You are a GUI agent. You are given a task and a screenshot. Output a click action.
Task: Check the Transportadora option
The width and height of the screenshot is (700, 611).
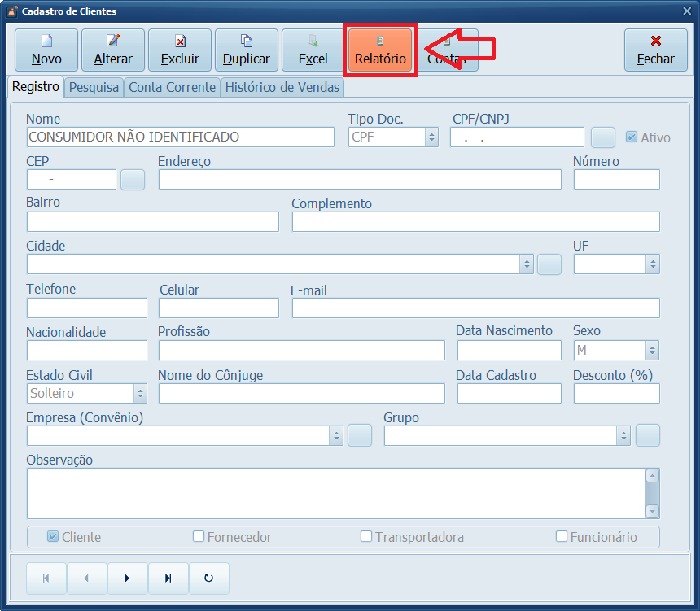(x=366, y=537)
